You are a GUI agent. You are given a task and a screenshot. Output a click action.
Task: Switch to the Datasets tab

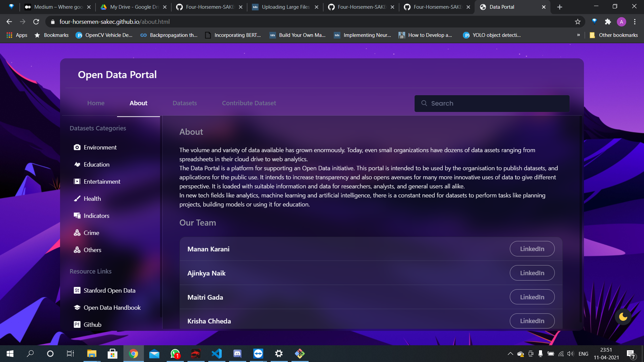point(184,103)
